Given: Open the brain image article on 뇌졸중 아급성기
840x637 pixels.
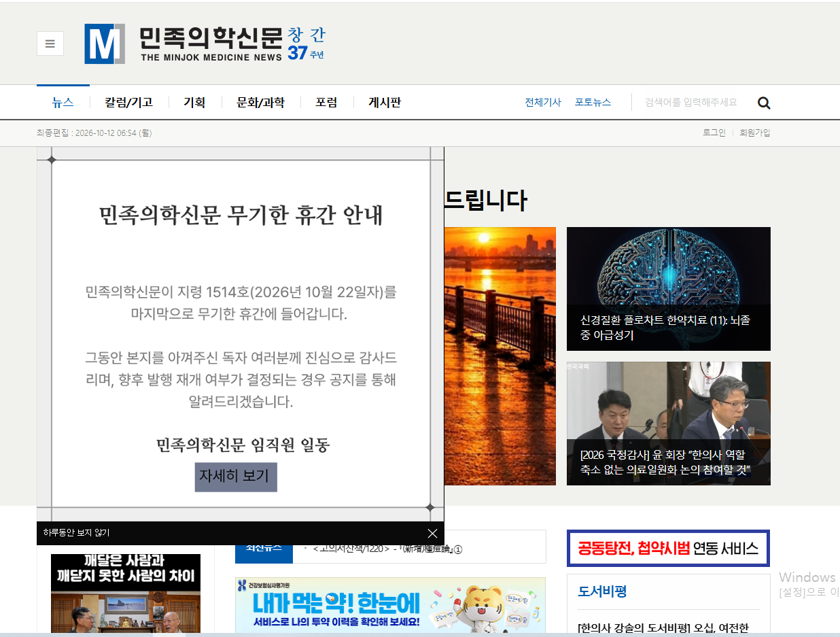Looking at the screenshot, I should coord(669,289).
